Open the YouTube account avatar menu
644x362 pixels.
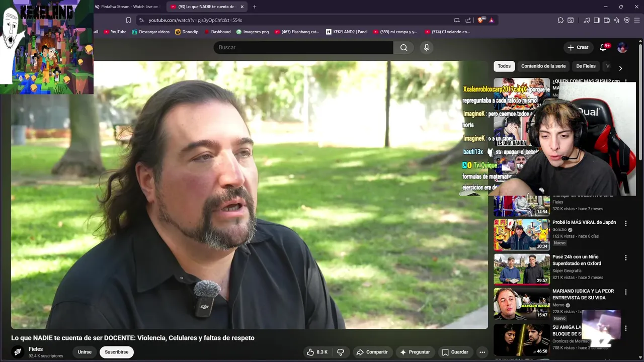coord(622,47)
